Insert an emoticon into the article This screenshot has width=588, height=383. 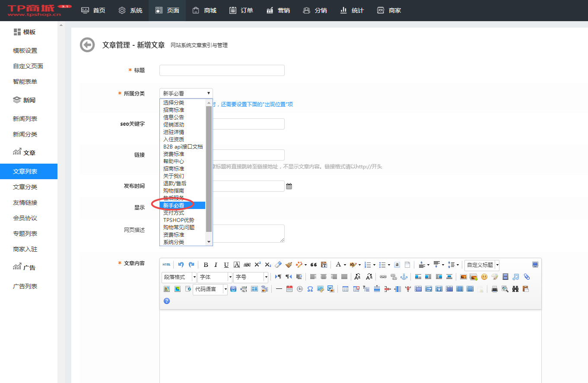tap(484, 277)
